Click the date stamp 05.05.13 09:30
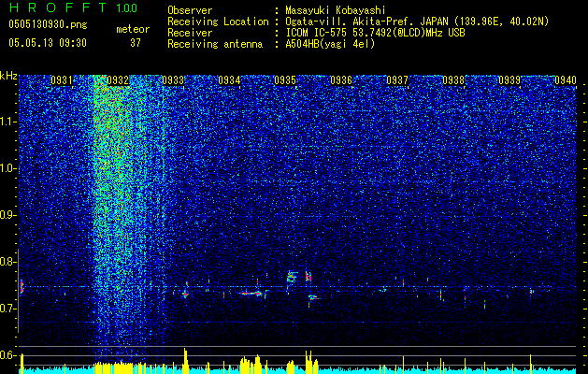 [48, 43]
